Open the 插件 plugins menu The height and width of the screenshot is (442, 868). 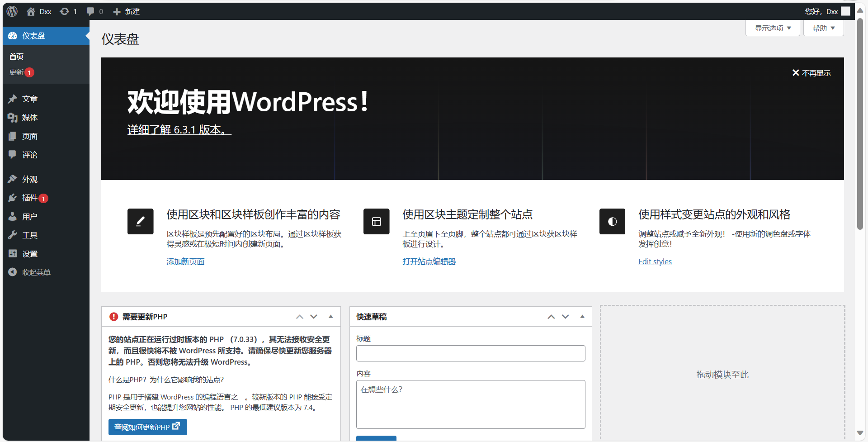(46, 198)
